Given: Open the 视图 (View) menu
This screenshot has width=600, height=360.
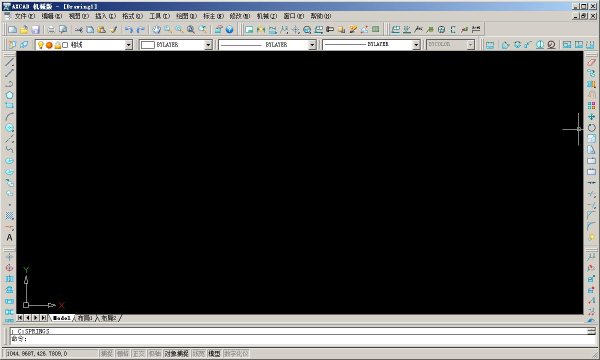Looking at the screenshot, I should [78, 16].
